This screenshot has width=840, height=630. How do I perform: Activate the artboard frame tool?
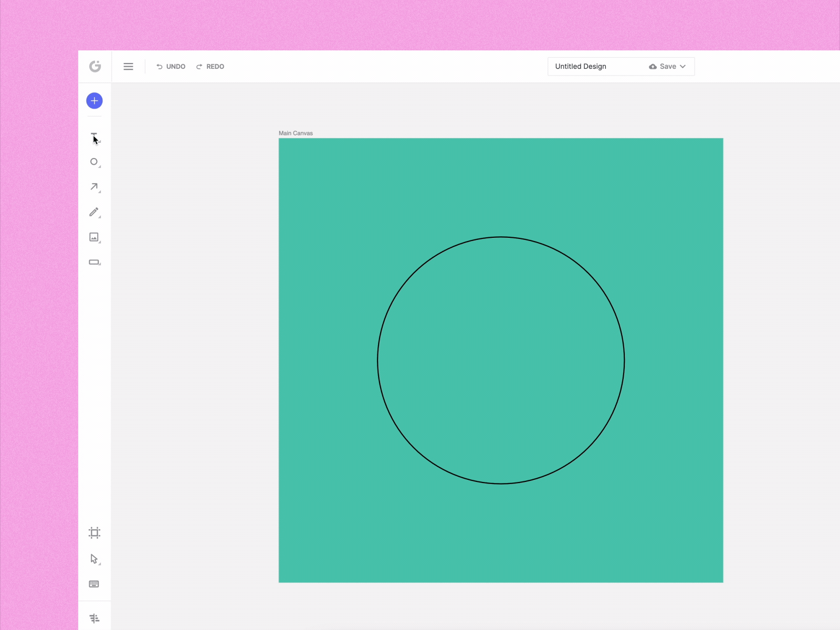pyautogui.click(x=94, y=533)
